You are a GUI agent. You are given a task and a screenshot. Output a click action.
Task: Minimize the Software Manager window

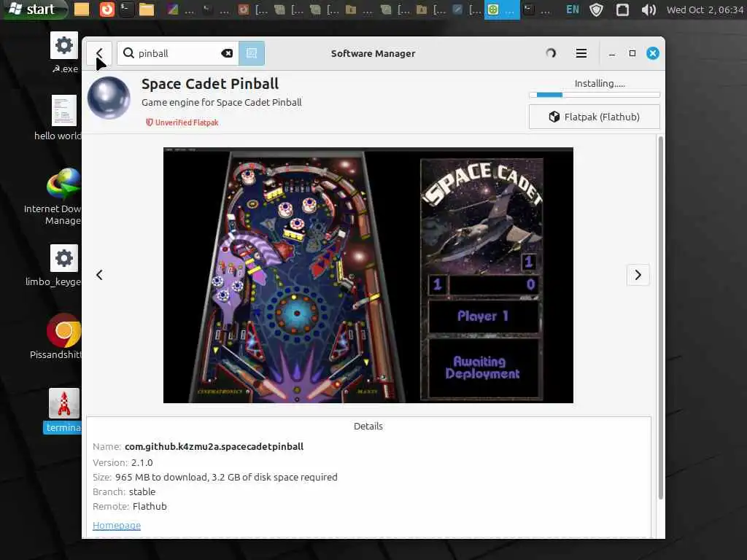[x=612, y=53]
